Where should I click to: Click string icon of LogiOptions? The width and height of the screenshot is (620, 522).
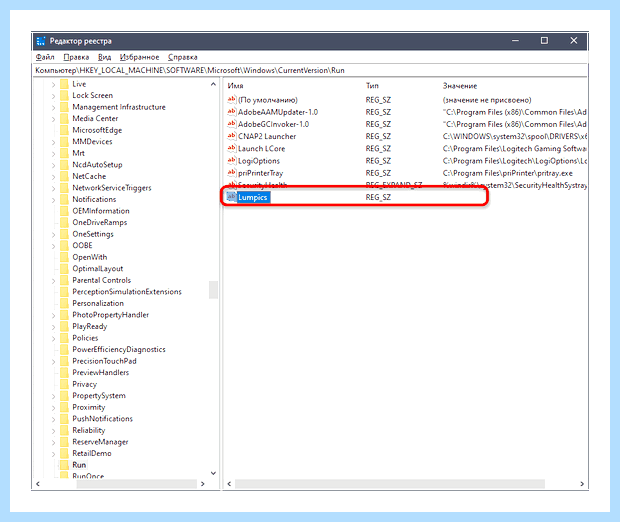[x=232, y=161]
